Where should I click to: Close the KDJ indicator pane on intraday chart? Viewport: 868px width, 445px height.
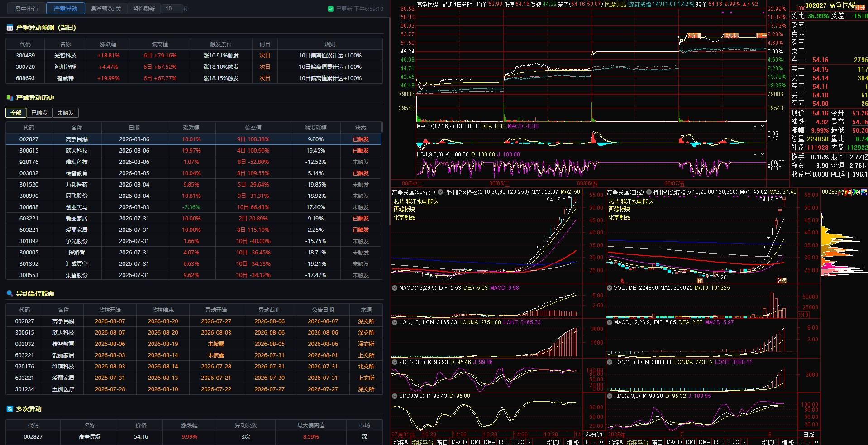click(763, 155)
